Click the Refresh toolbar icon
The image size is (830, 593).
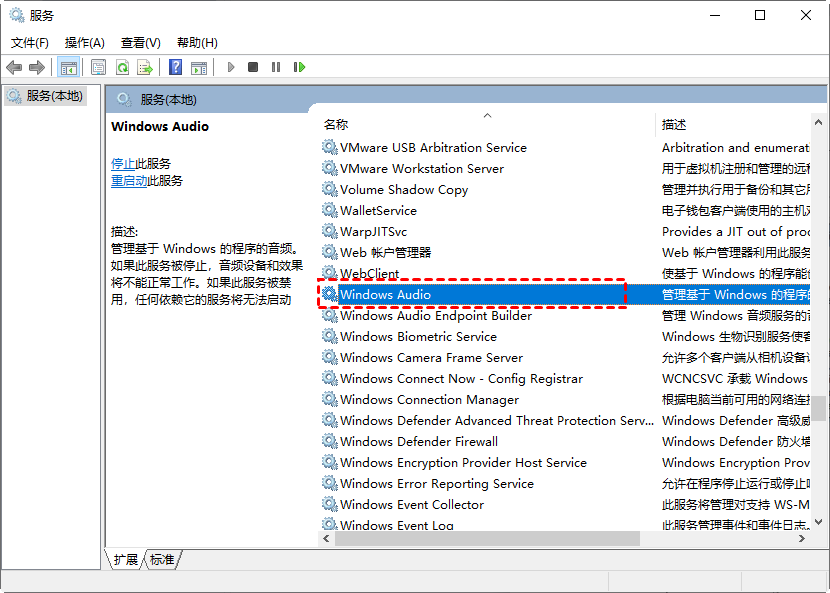[x=122, y=67]
